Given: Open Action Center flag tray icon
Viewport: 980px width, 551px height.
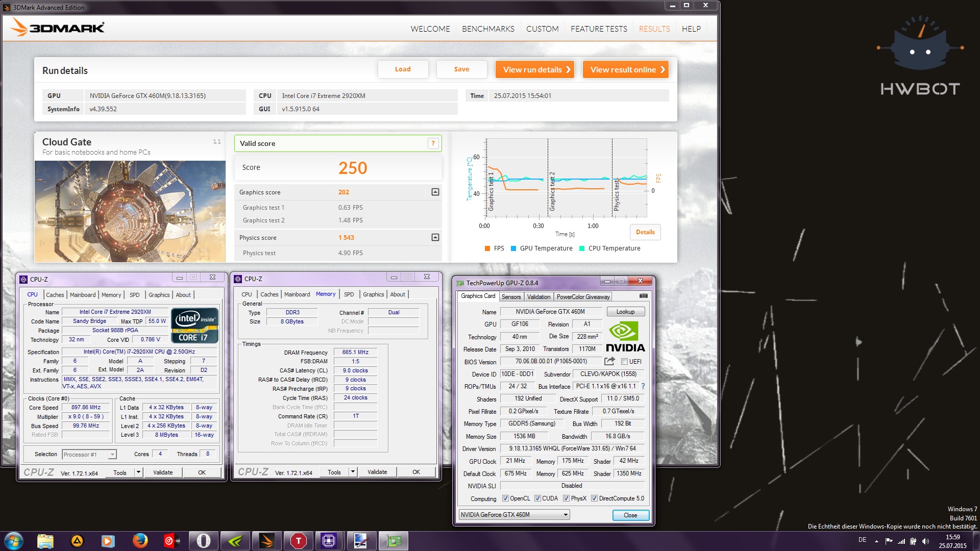Looking at the screenshot, I should (889, 541).
